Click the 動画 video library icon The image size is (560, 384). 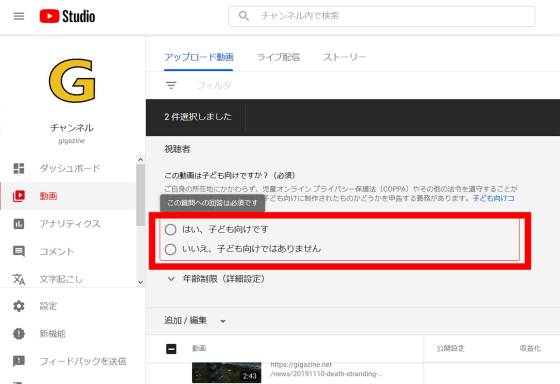click(x=19, y=196)
